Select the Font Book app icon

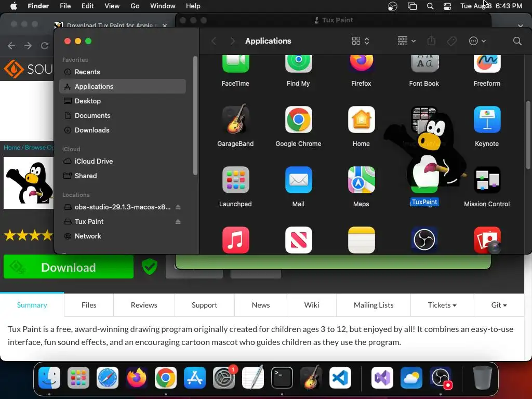[x=424, y=64]
